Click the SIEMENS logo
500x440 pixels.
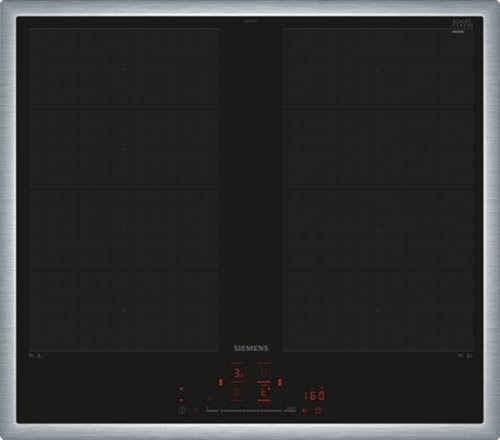point(251,349)
